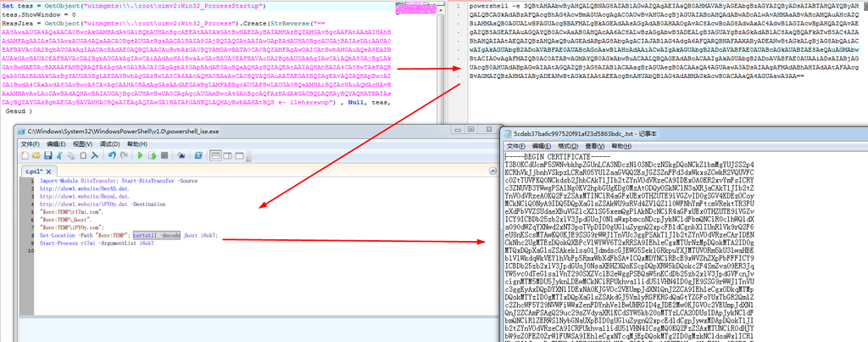Close the c.ps1 tab with its X
Image resolution: width=868 pixels, height=342 pixels.
click(48, 171)
